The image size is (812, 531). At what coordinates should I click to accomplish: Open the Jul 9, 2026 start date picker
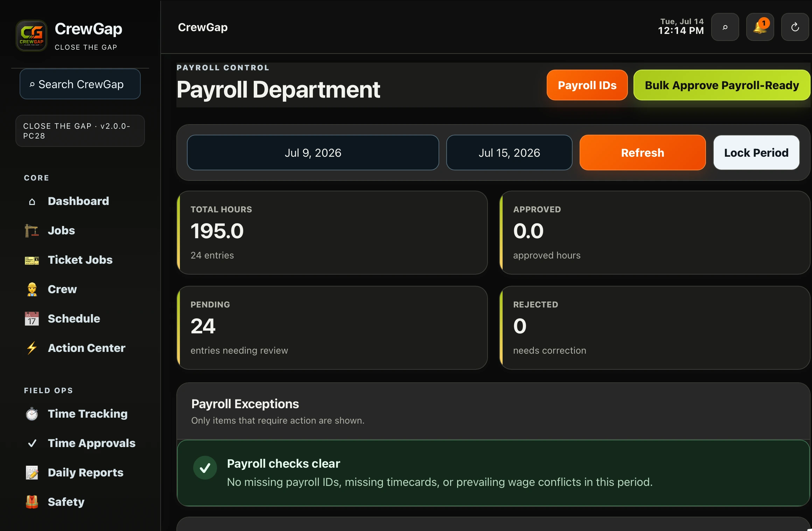pyautogui.click(x=313, y=153)
